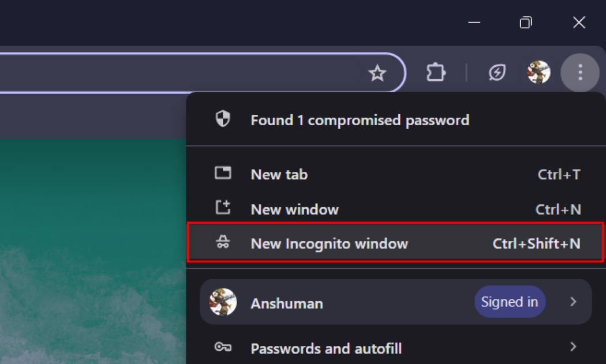
Task: Expand the Passwords and autofill chevron
Action: click(x=573, y=347)
